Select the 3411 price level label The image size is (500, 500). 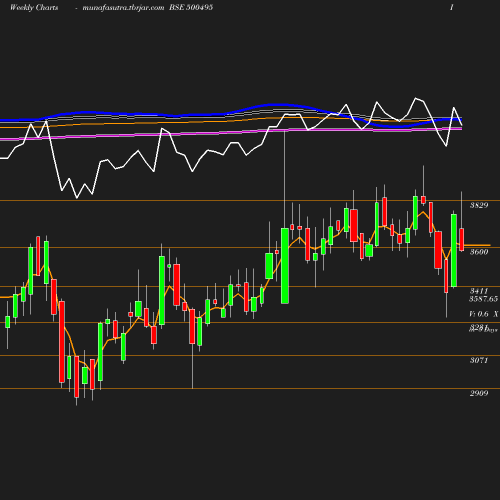(479, 291)
